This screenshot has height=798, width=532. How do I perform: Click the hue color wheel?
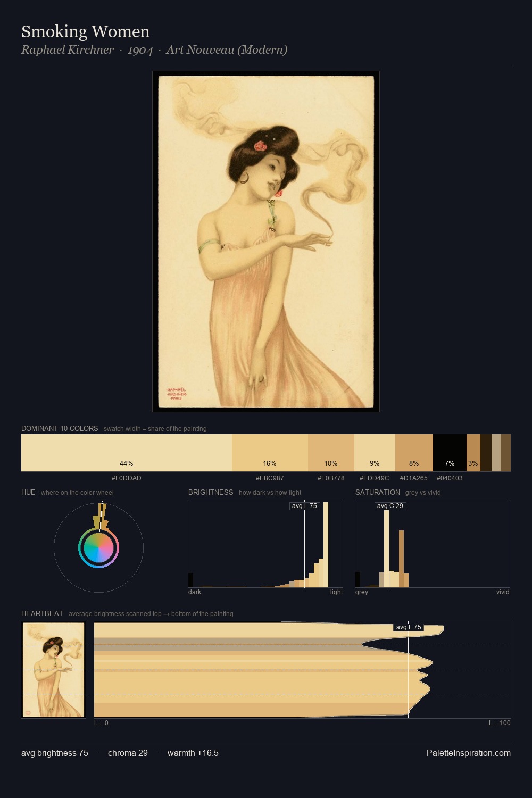98,547
